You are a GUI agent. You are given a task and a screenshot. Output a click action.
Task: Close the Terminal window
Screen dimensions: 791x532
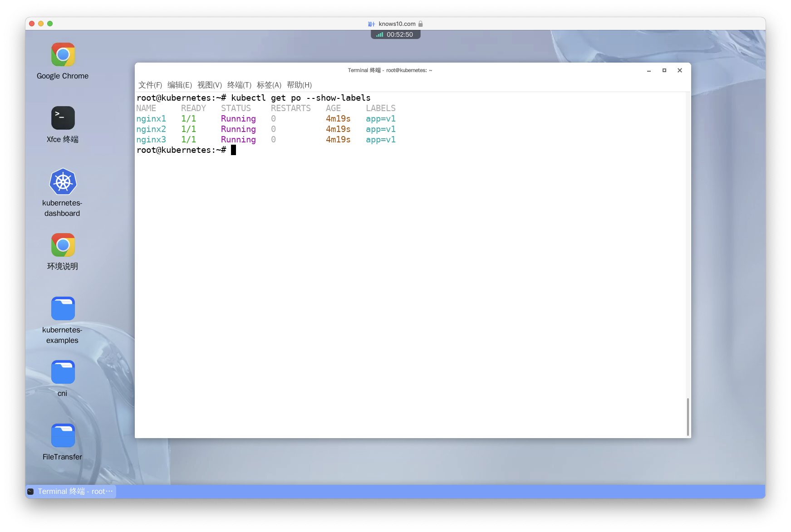coord(680,70)
